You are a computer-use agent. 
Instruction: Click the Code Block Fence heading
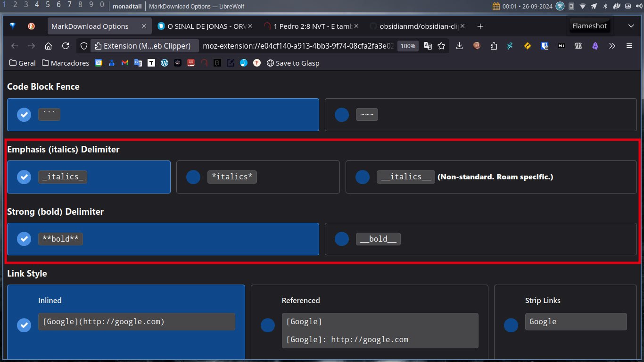coord(43,87)
